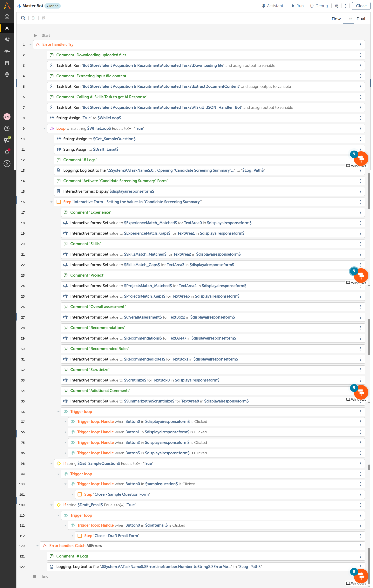The height and width of the screenshot is (588, 373).
Task: Open options menu for Comment Experience row
Action: tap(360, 213)
